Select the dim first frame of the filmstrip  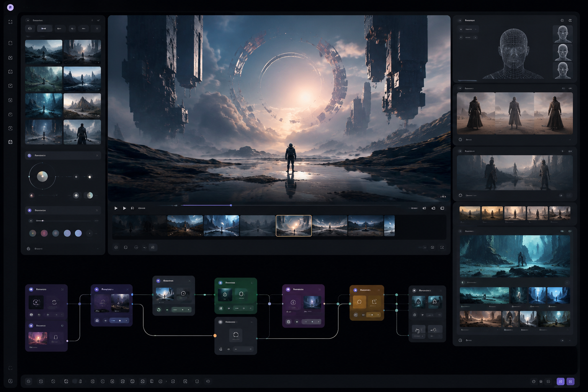point(140,225)
